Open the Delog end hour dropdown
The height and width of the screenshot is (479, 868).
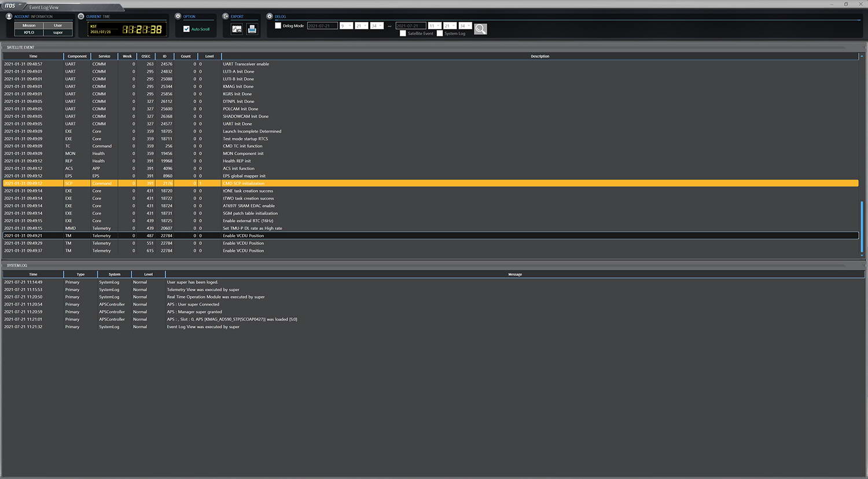pos(435,26)
